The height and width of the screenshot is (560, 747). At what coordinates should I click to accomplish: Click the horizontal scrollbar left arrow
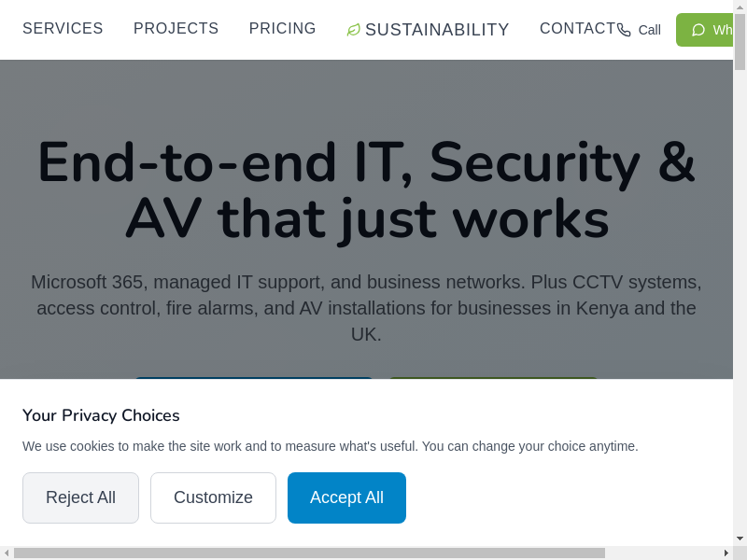click(x=7, y=553)
